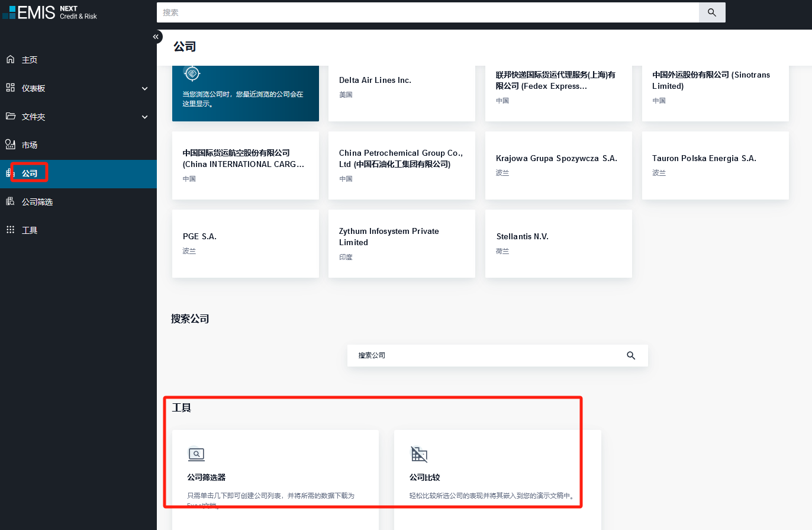The image size is (812, 530).
Task: Open 仪表板 menu item
Action: [x=34, y=88]
